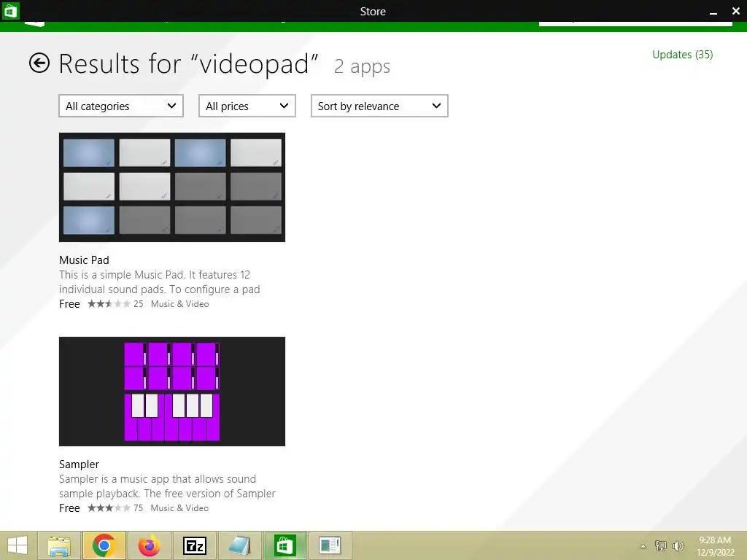Click the Sampler description text
Viewport: 747px width, 560px height.
click(x=167, y=486)
